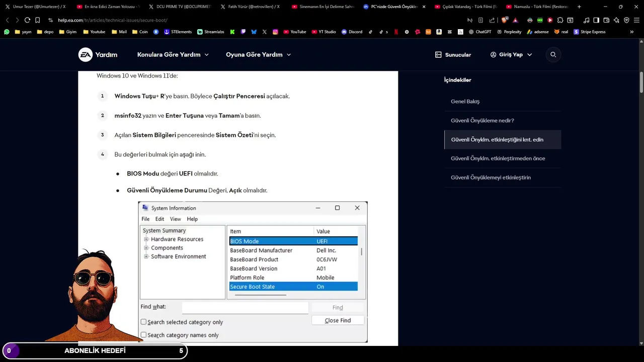Viewport: 644px width, 362px height.
Task: Open the Amazon bookmark icon
Action: pyautogui.click(x=439, y=32)
